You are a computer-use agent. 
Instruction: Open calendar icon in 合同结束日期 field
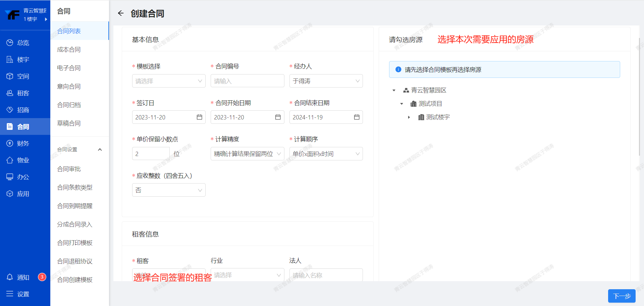point(357,117)
